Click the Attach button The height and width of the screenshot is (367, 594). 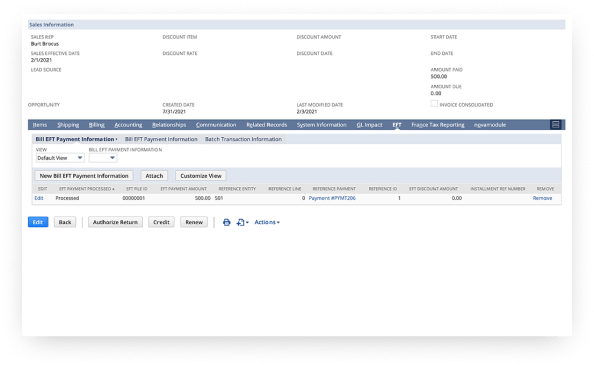(x=154, y=176)
